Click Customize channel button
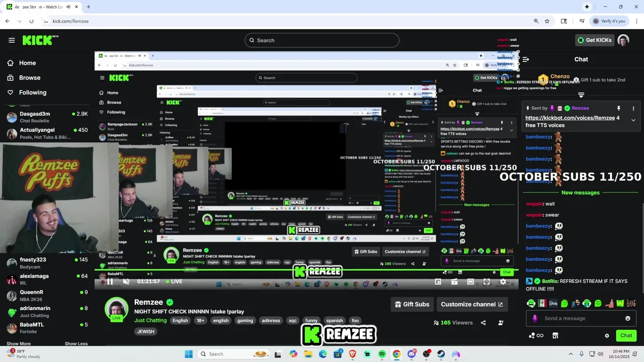The width and height of the screenshot is (644, 362). coord(472,304)
